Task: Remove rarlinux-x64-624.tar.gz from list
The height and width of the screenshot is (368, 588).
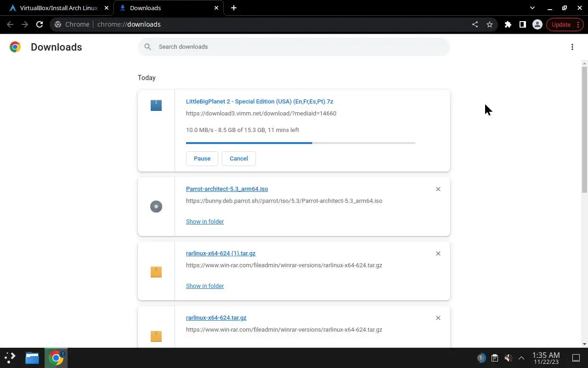Action: tap(438, 318)
